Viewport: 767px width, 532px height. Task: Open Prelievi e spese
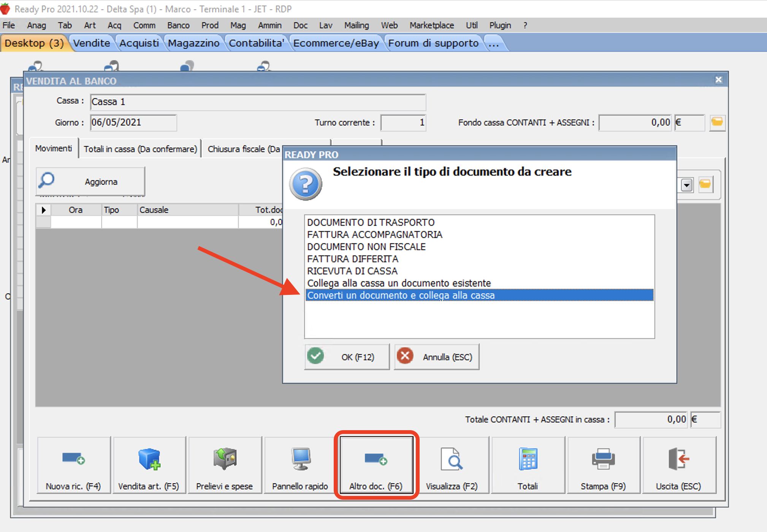225,465
